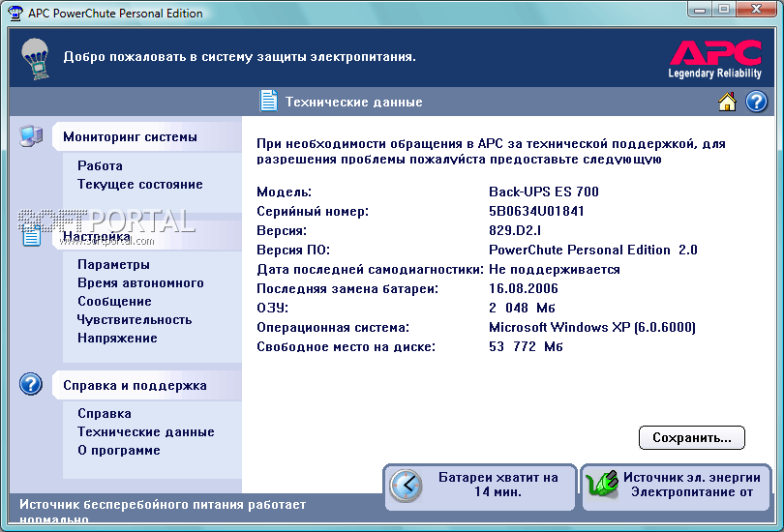Click the RAM value 2 048 Мб
The image size is (784, 532).
tap(522, 308)
